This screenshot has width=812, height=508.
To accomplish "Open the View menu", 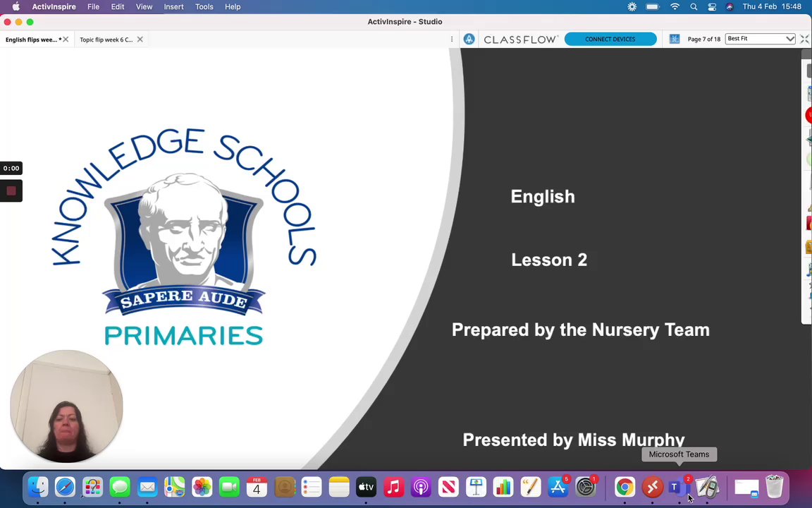I will (144, 7).
